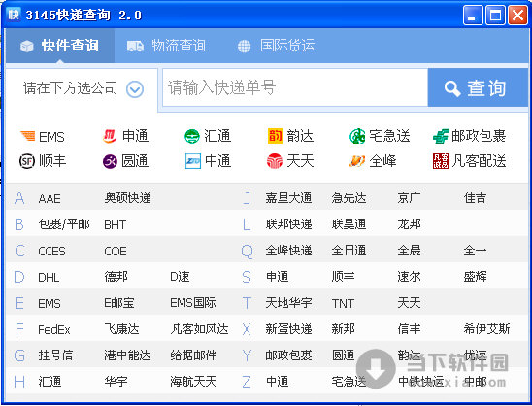Screen dimensions: 532x406
Task: Choose DHL in the D row
Action: click(x=49, y=278)
